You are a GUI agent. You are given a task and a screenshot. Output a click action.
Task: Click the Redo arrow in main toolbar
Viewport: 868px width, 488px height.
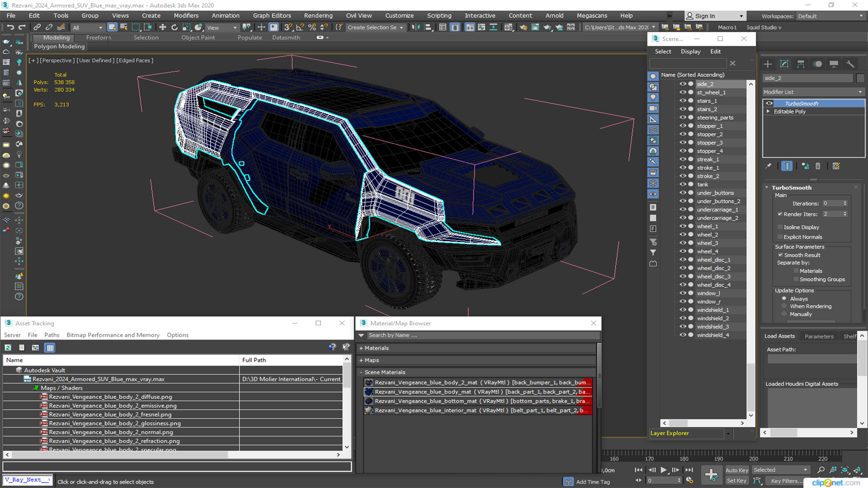[22, 28]
